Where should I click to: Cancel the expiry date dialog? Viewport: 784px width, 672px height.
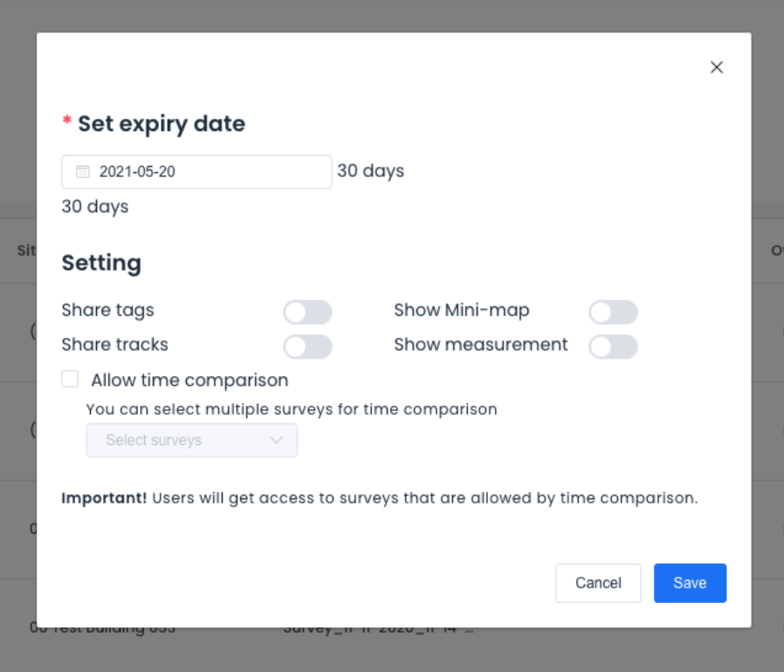pyautogui.click(x=598, y=583)
